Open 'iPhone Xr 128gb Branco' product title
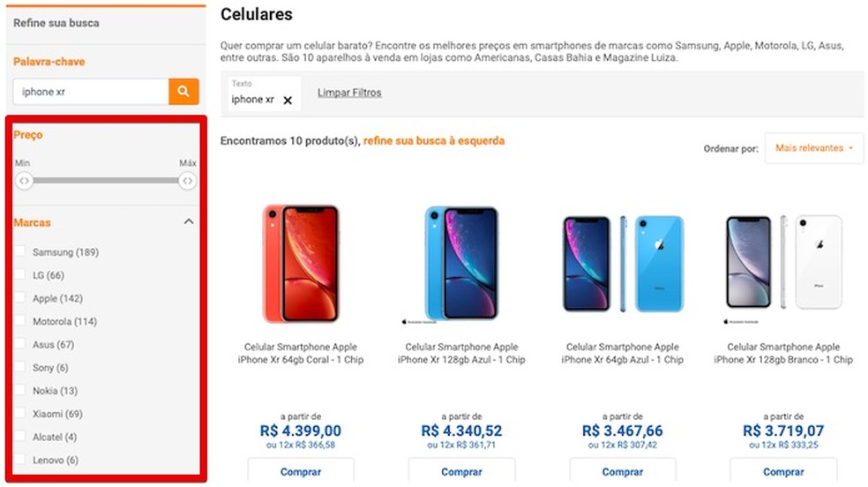This screenshot has width=868, height=487. click(783, 353)
